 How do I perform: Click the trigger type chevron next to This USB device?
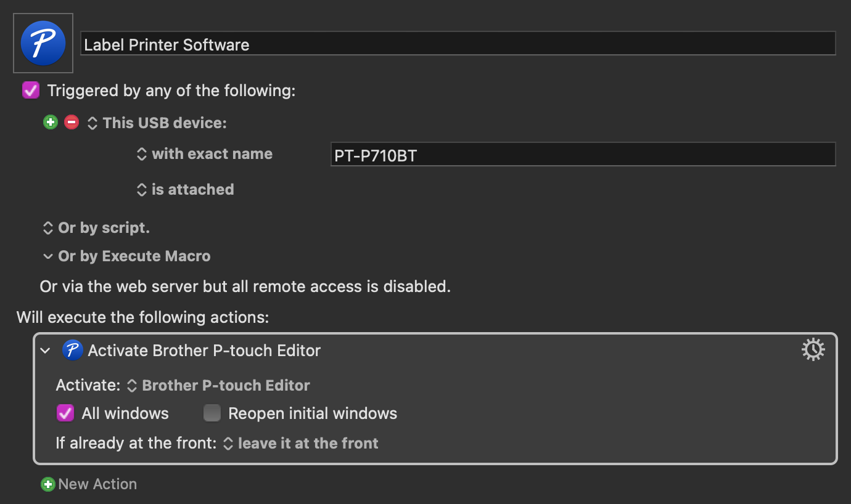click(x=92, y=123)
